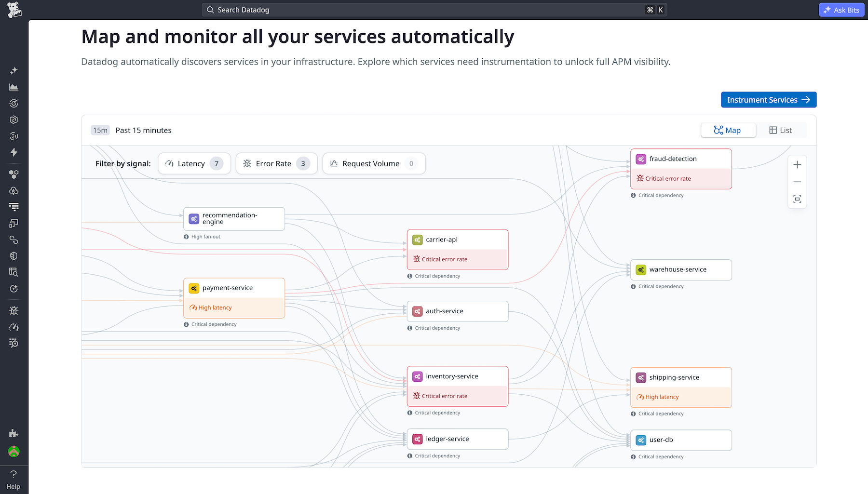The image size is (868, 494).
Task: Open the hexagon cluster infrastructure sidebar icon
Action: coord(14,174)
